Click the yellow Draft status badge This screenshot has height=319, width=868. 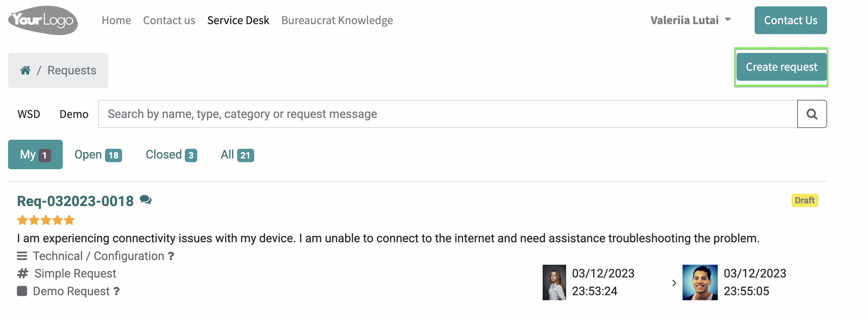pos(804,201)
